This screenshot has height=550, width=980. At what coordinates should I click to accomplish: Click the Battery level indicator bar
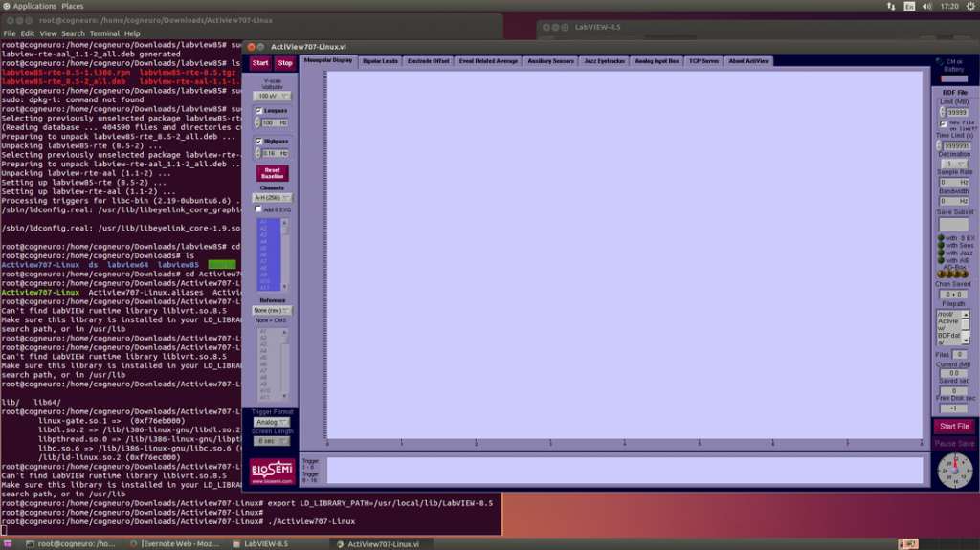[x=954, y=78]
